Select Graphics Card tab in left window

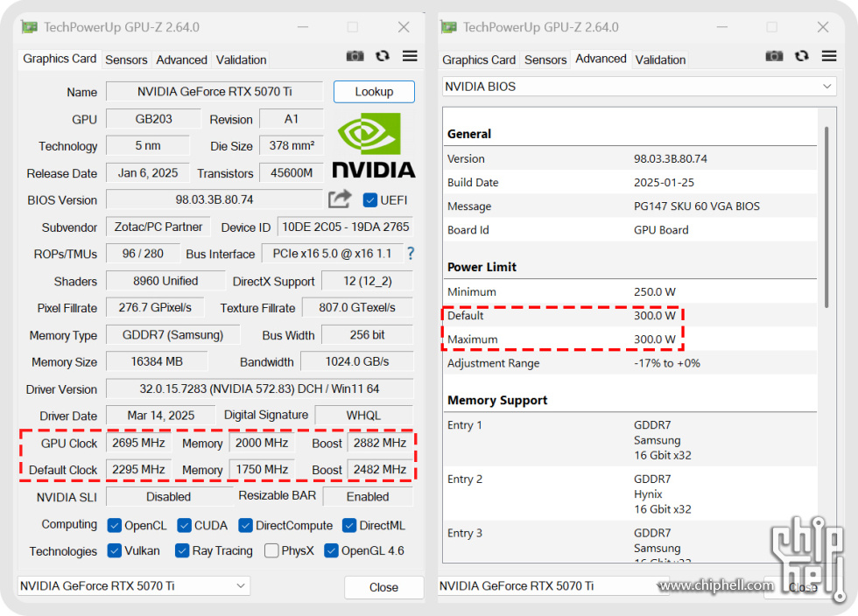pyautogui.click(x=60, y=59)
